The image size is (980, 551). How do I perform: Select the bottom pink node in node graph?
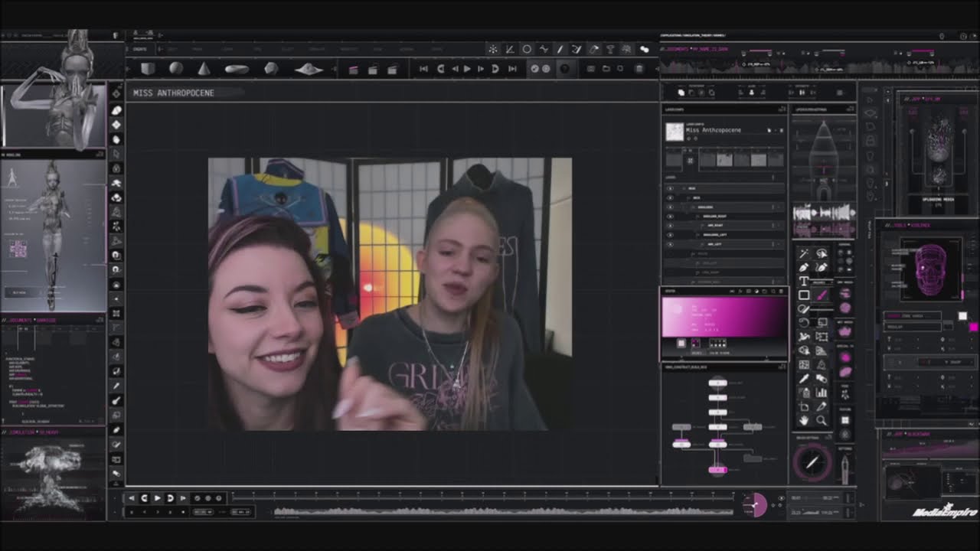(x=717, y=469)
